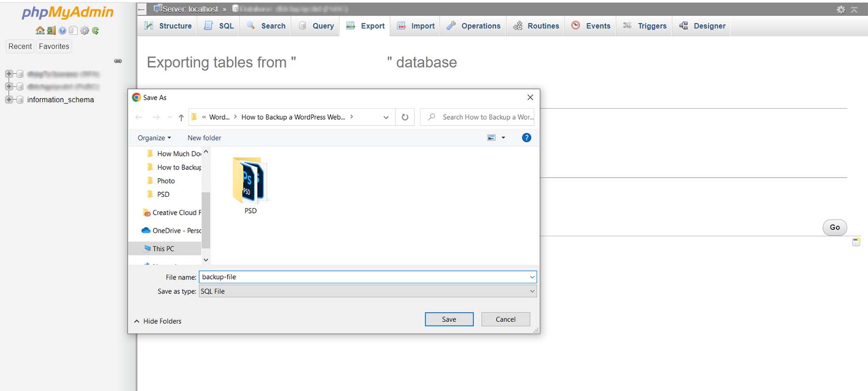Viewport: 868px width, 391px height.
Task: Open the change view dropdown arrow
Action: [503, 138]
